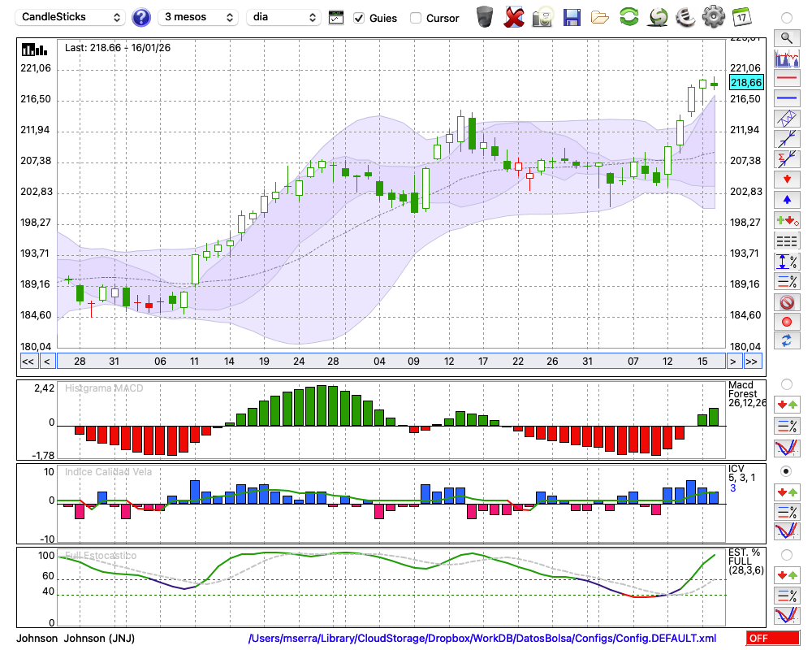Click the blue floppy disk save icon
This screenshot has width=812, height=650.
[x=572, y=17]
